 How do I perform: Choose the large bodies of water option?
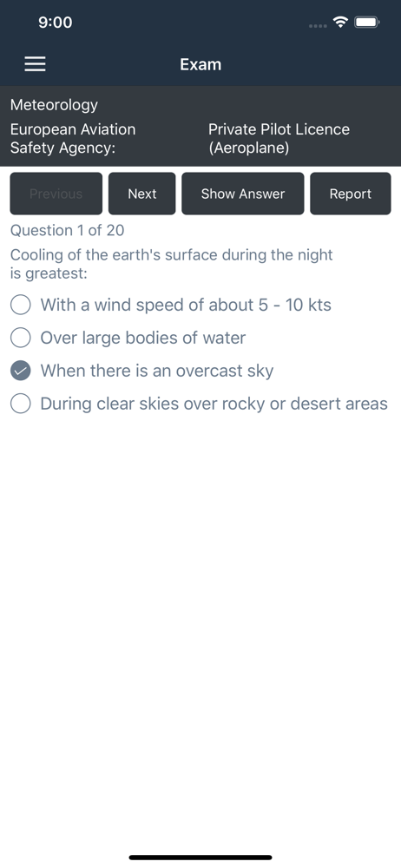tap(21, 338)
